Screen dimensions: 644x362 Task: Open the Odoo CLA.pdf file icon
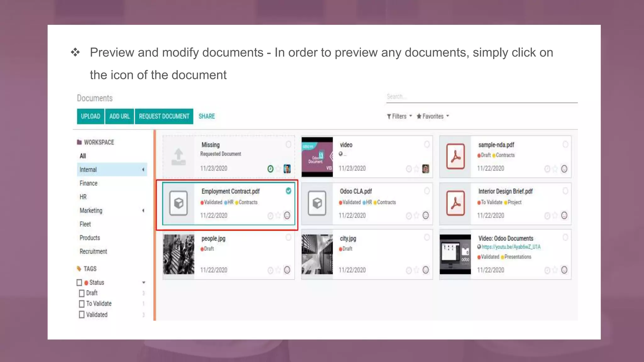pyautogui.click(x=317, y=203)
